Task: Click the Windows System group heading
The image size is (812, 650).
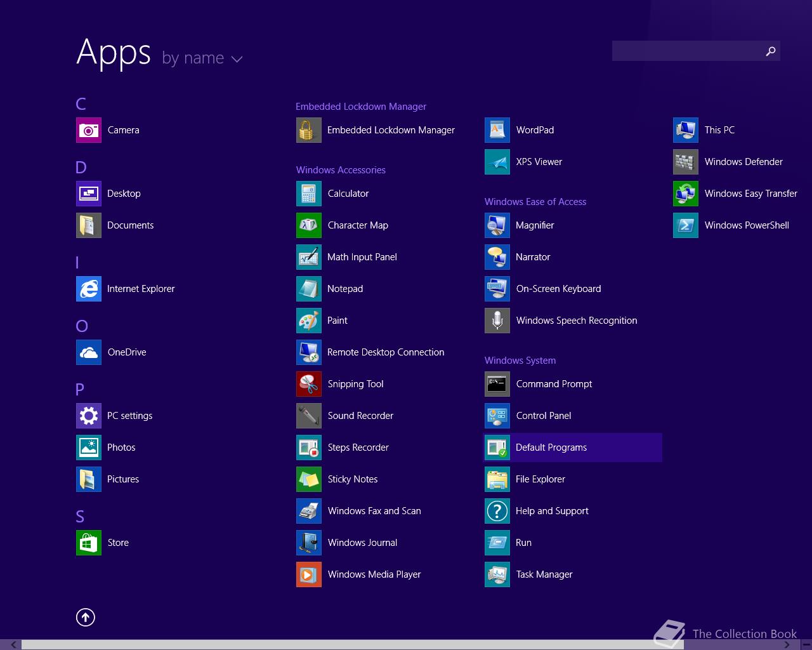Action: tap(520, 361)
